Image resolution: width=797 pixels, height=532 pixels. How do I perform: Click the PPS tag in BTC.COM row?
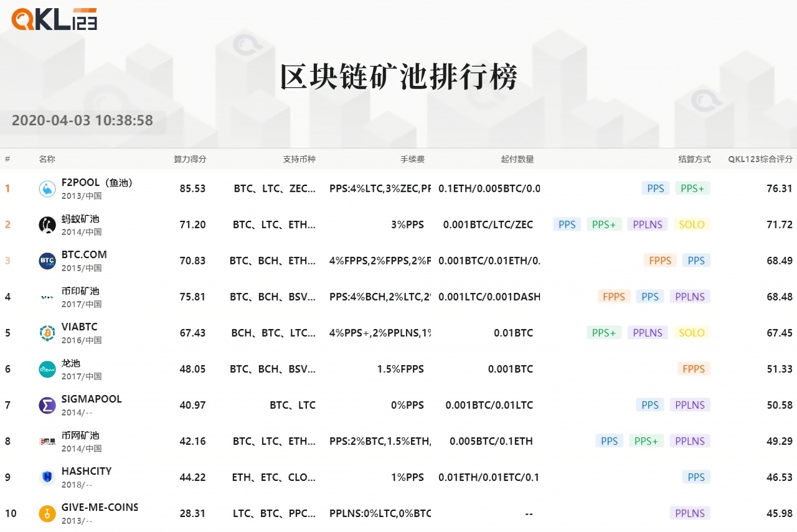696,261
